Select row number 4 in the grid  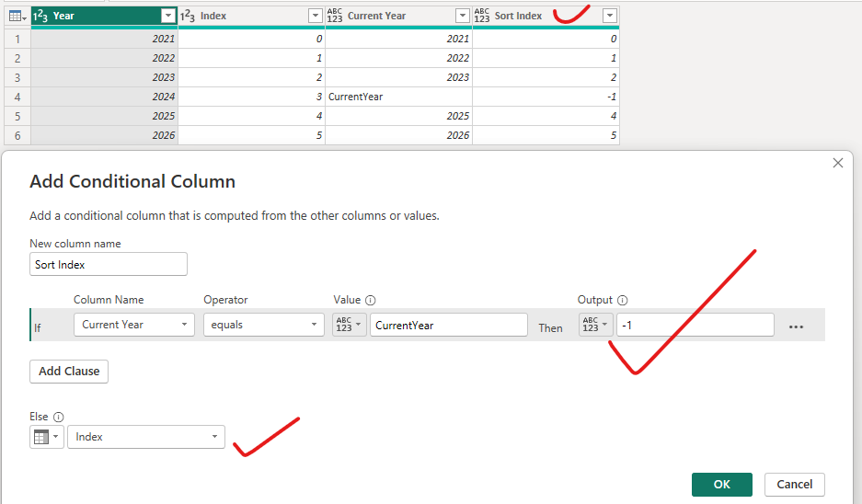tap(17, 97)
